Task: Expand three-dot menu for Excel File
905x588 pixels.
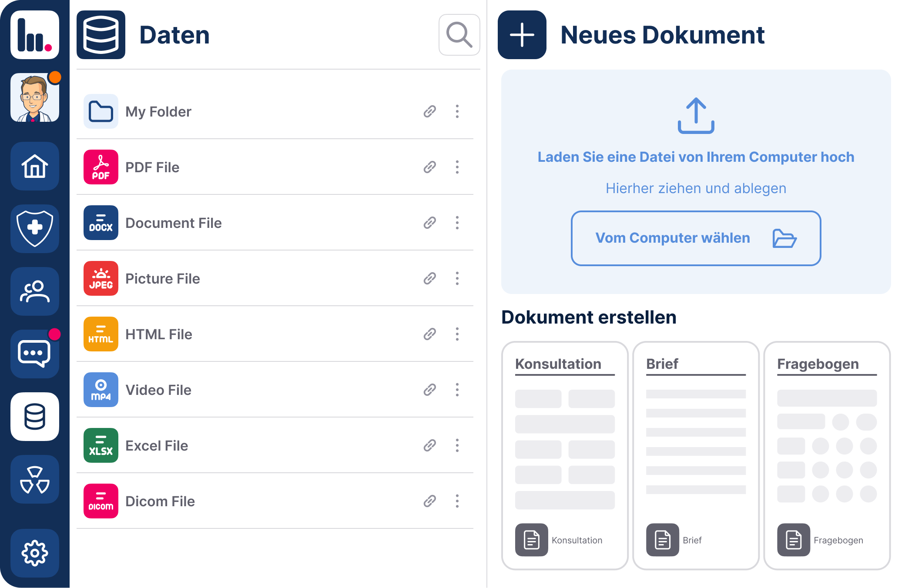Action: 457,445
